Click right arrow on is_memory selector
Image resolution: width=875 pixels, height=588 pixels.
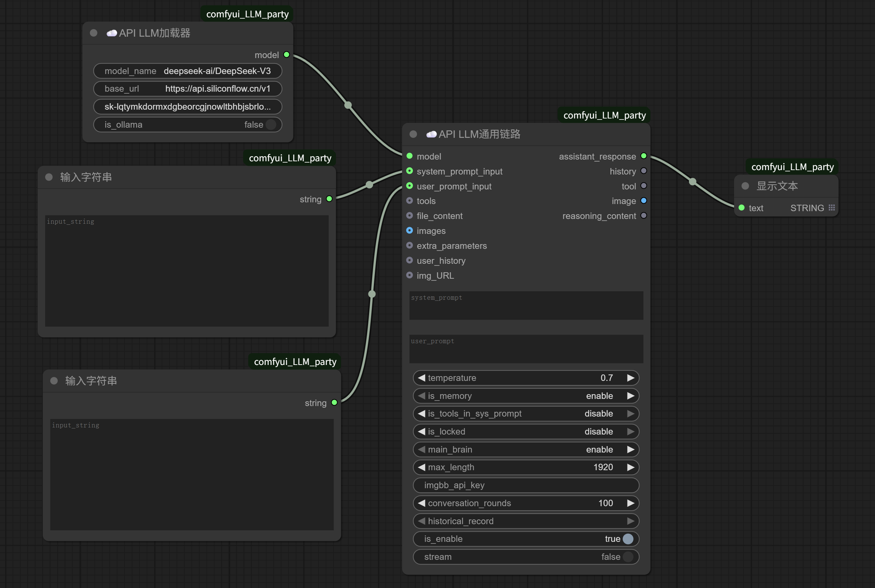pos(631,396)
